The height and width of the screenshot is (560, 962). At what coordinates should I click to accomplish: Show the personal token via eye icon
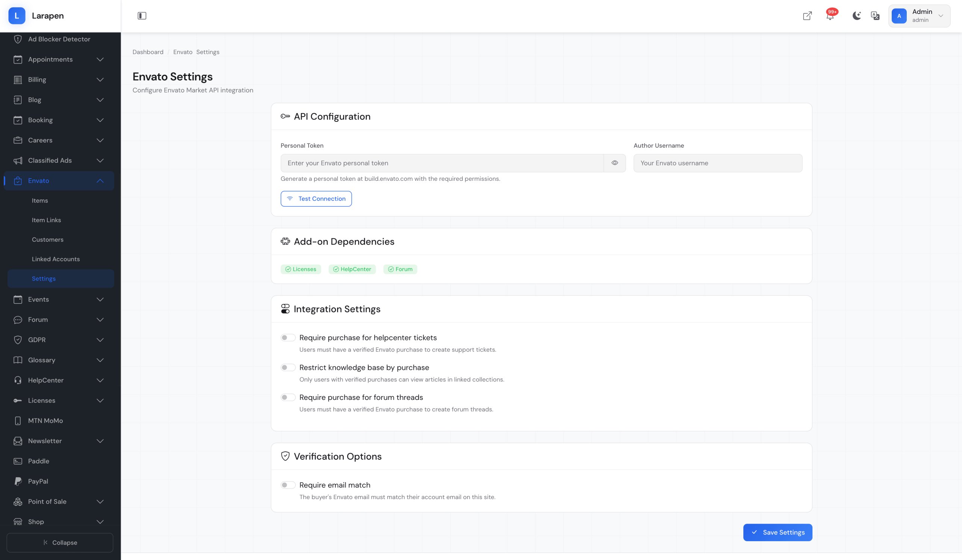point(614,163)
